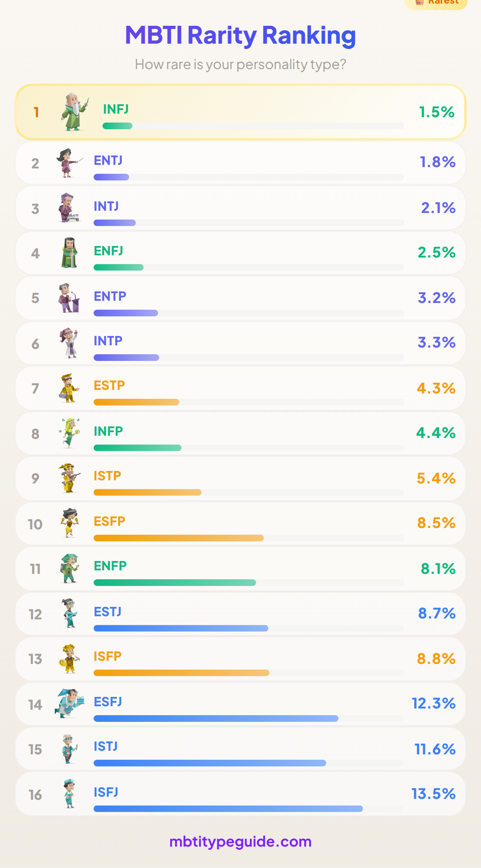
Task: Select the ENFP row rank number 11
Action: pyautogui.click(x=35, y=569)
